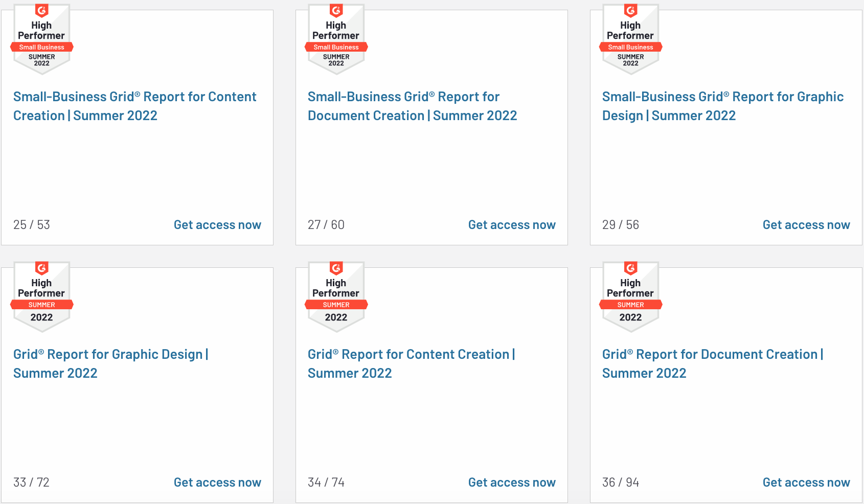Click the High Performer badge above Grid Graphic Design report
The height and width of the screenshot is (504, 864).
pyautogui.click(x=42, y=297)
